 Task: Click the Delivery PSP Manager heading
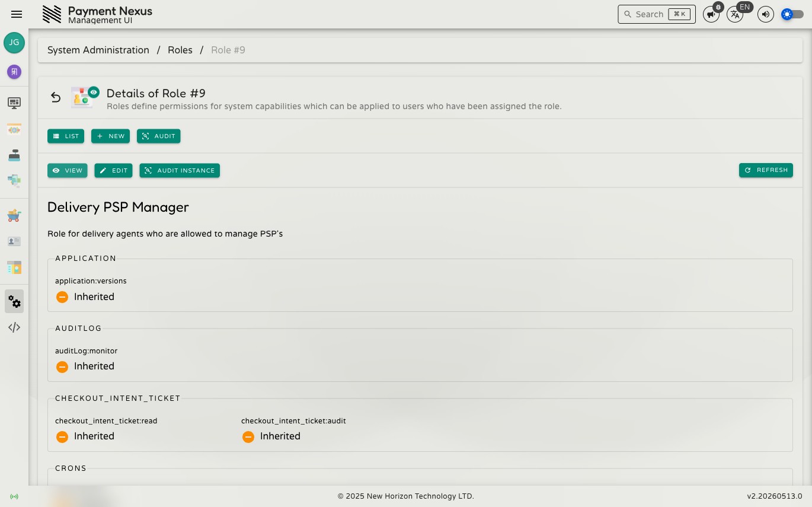click(118, 207)
